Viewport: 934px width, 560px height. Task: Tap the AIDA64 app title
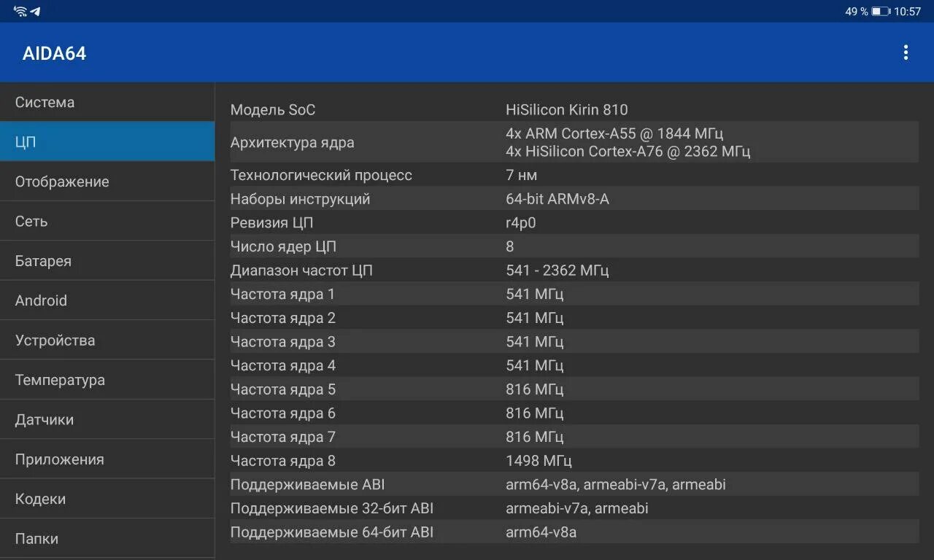click(x=54, y=53)
